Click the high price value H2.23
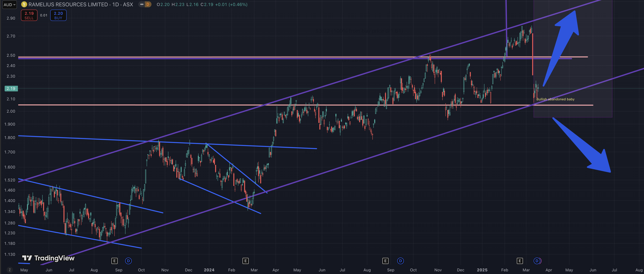Image resolution: width=644 pixels, height=274 pixels. (x=178, y=4)
